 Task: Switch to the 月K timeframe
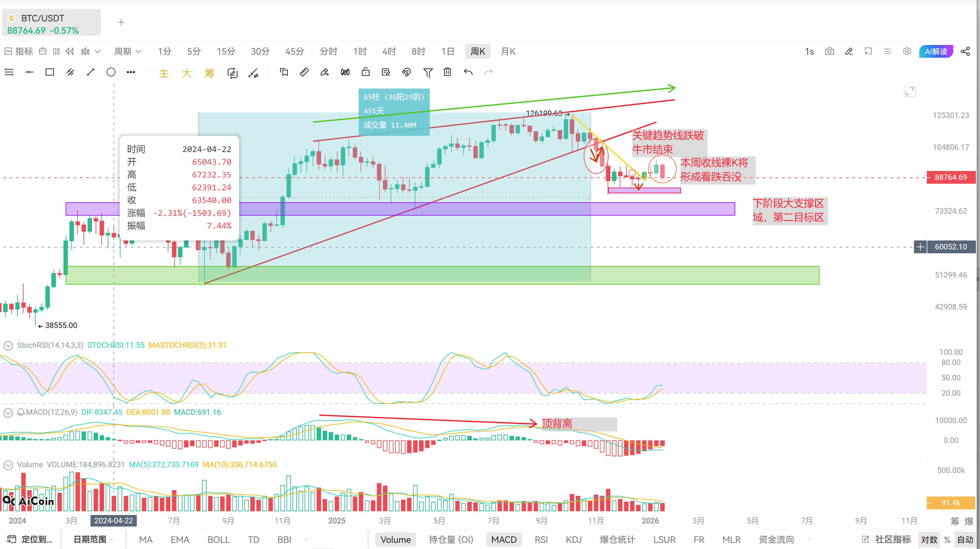508,51
